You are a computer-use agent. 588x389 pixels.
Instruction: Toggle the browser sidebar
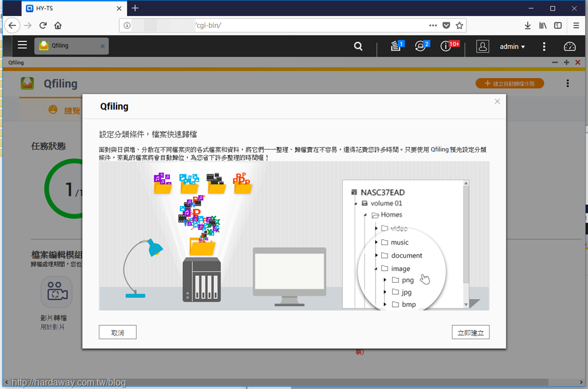[558, 25]
